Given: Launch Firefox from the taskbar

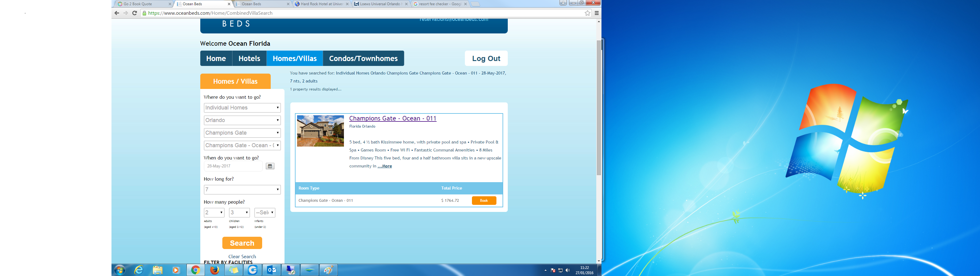Looking at the screenshot, I should point(215,270).
